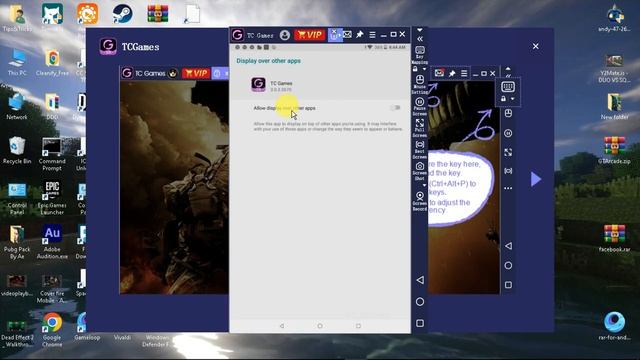Viewport: 640px width, 360px height.
Task: Tap Android back button in the bottom navigation bar
Action: pyautogui.click(x=282, y=326)
